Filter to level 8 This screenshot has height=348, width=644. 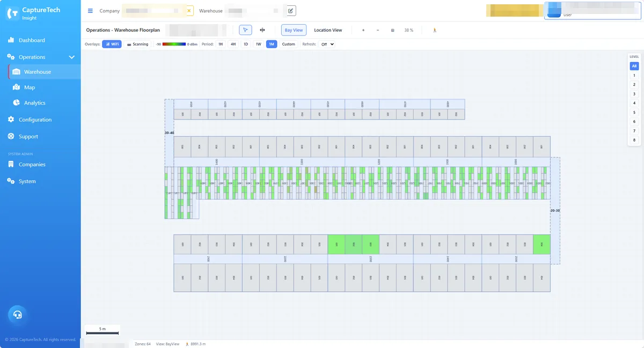pyautogui.click(x=634, y=140)
